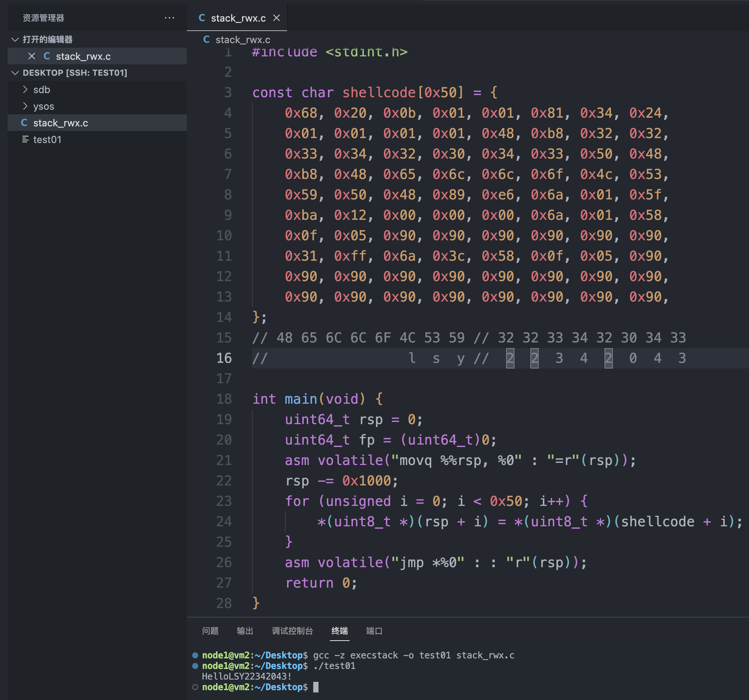Click the jmp asm volatile line
This screenshot has width=749, height=700.
[x=436, y=562]
